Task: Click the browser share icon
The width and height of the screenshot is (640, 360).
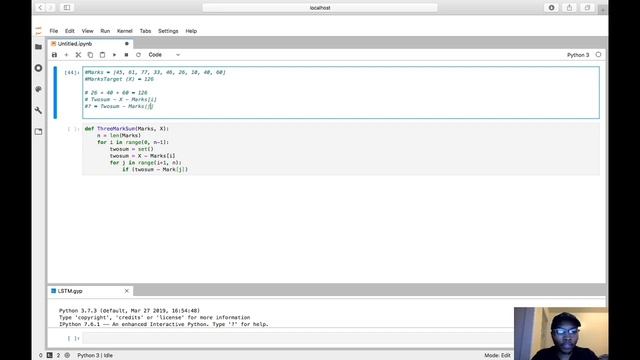Action: pyautogui.click(x=569, y=8)
